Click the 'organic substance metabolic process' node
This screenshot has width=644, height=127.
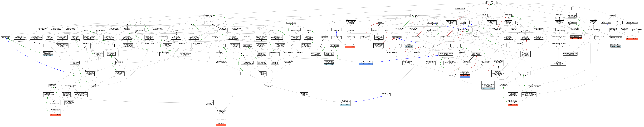tap(140, 23)
